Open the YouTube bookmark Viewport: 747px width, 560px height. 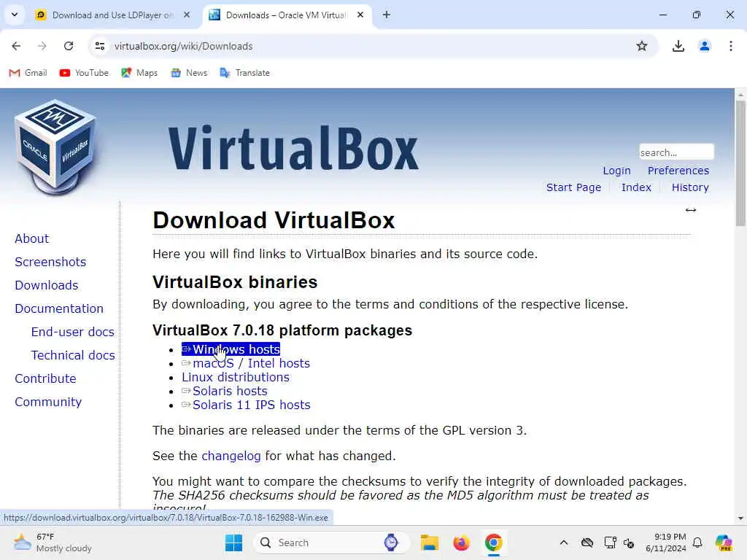[x=84, y=73]
